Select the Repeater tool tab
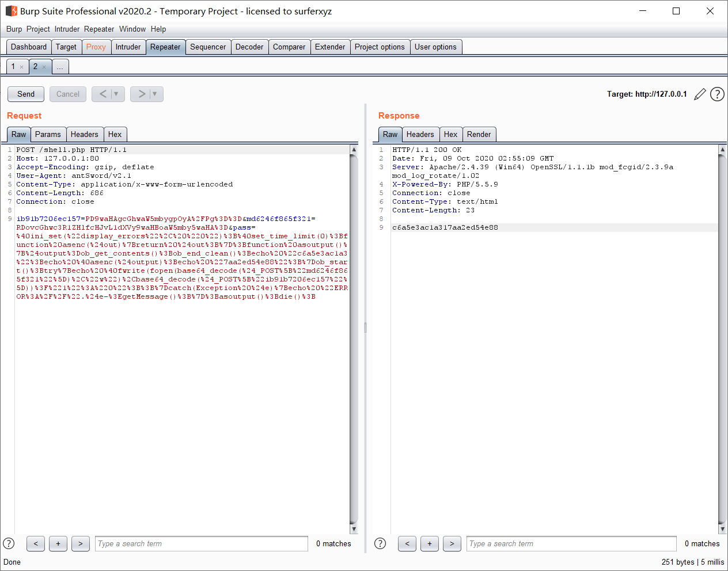 point(165,47)
